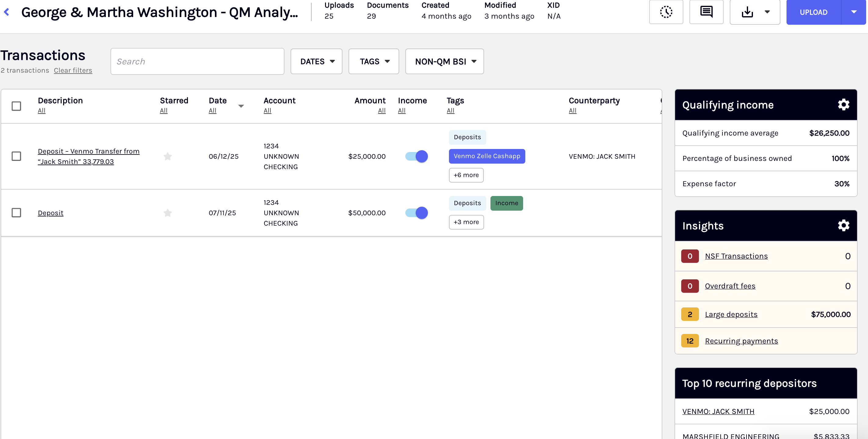
Task: Open the NON-QM BSI dropdown
Action: tap(444, 61)
